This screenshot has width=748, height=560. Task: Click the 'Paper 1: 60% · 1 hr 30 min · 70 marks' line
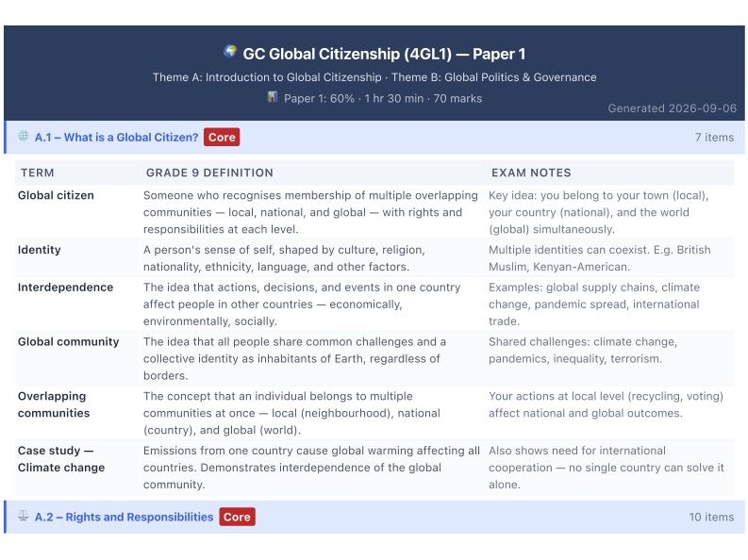383,99
